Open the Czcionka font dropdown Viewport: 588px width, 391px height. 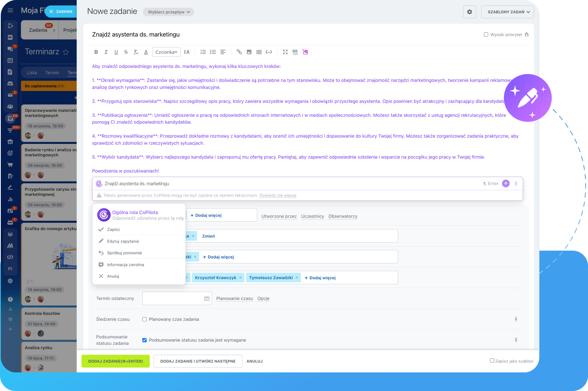pos(166,52)
